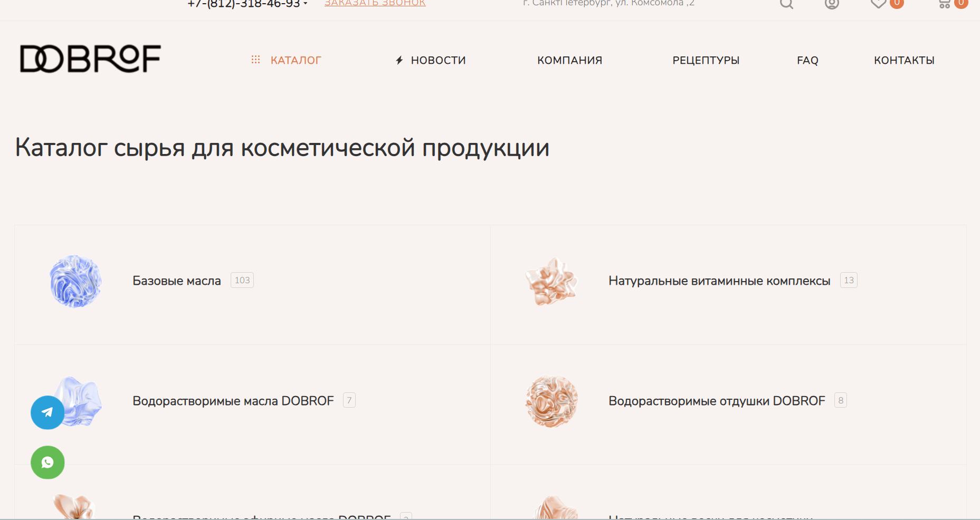Open the favorites heart icon
This screenshot has width=980, height=520.
pos(878,4)
